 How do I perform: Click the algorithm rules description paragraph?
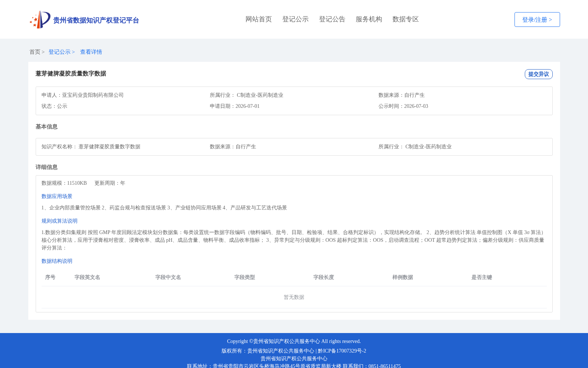coord(294,240)
